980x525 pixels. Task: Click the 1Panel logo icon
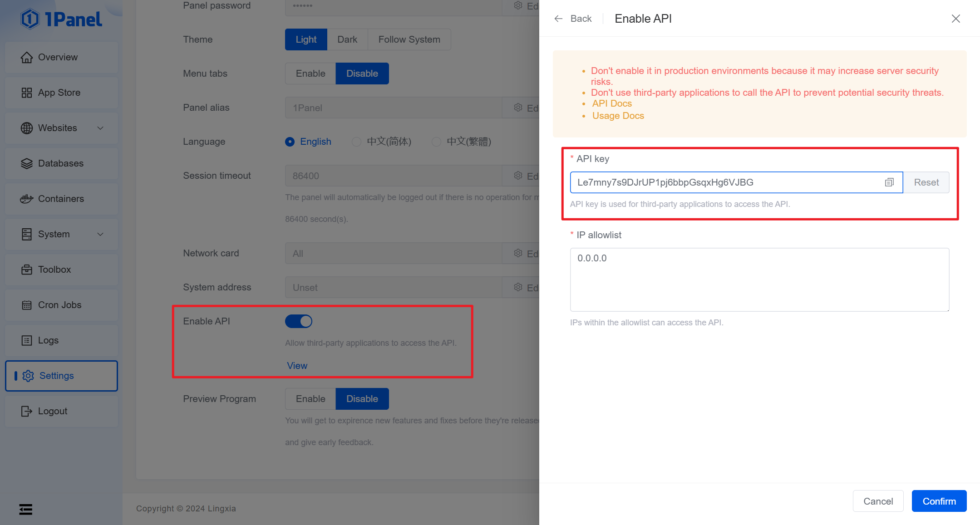pyautogui.click(x=30, y=19)
